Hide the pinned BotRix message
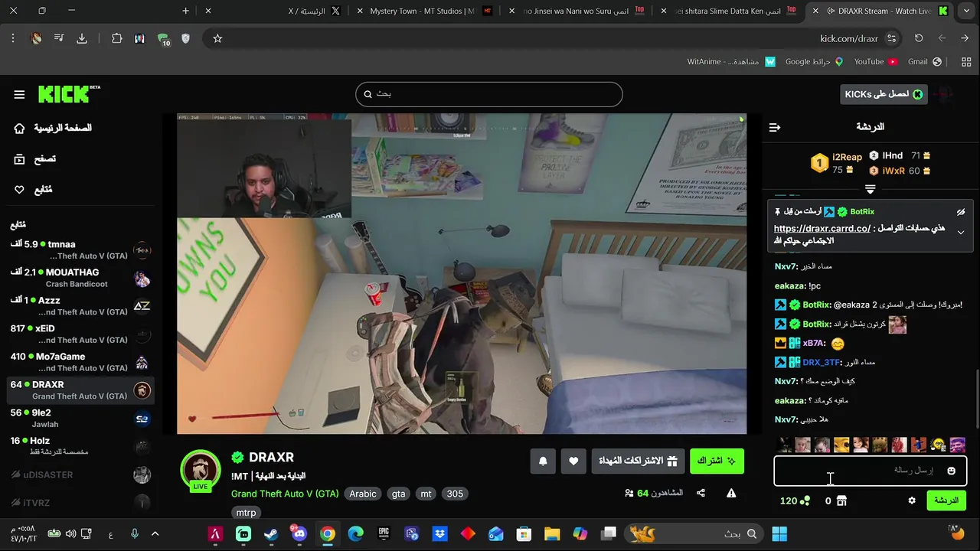 click(x=961, y=212)
